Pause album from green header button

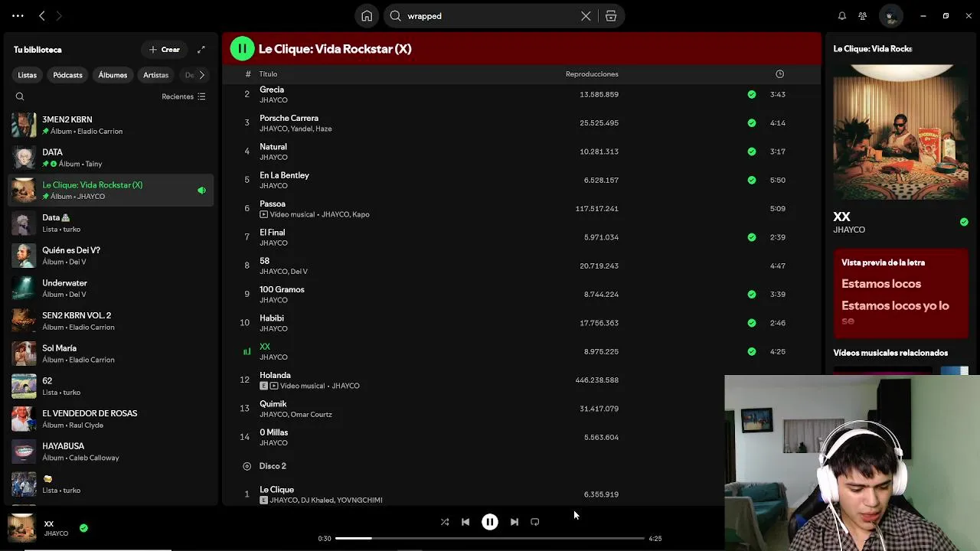pos(242,49)
